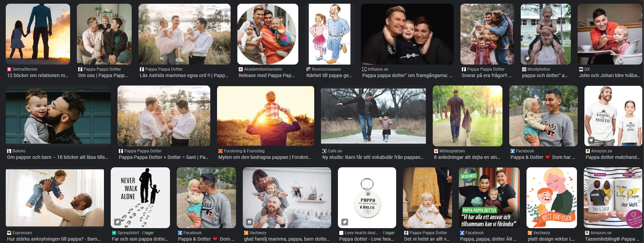Viewport: 644px width, 243px height.
Task: Click the SelmaStories favicon icon
Action: coord(9,69)
